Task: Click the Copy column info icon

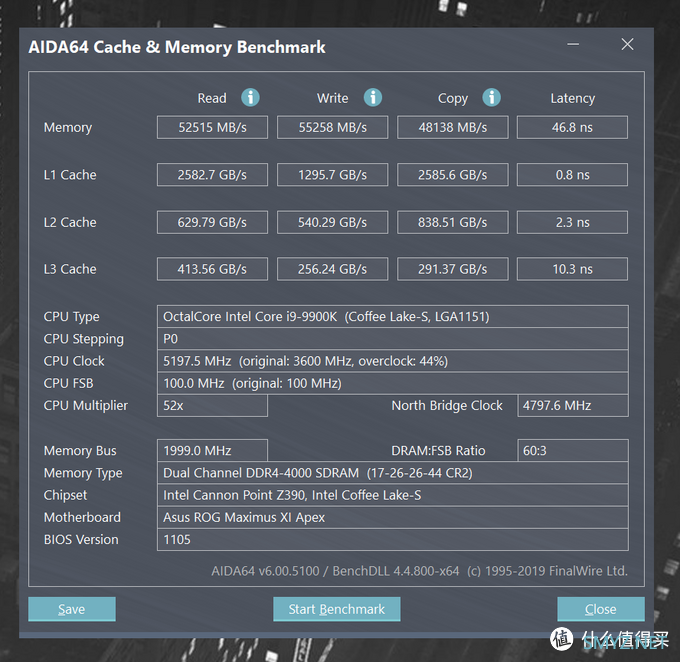Action: (491, 97)
